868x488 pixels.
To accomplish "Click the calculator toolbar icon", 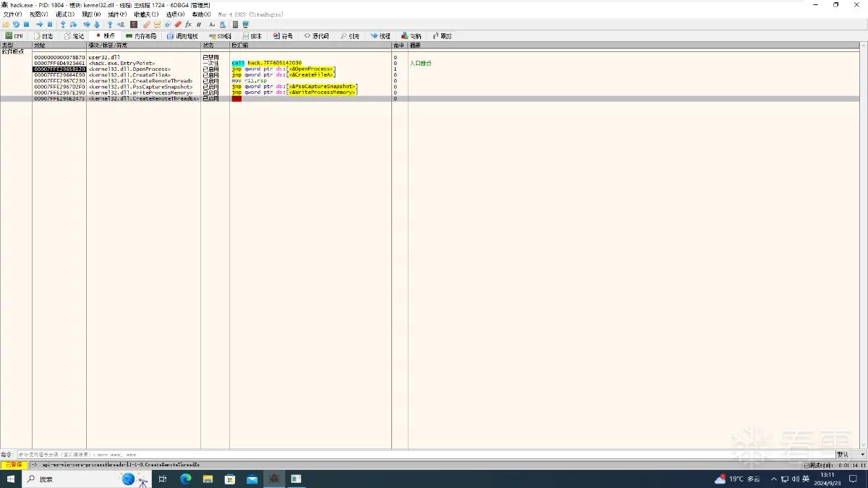I will click(234, 24).
